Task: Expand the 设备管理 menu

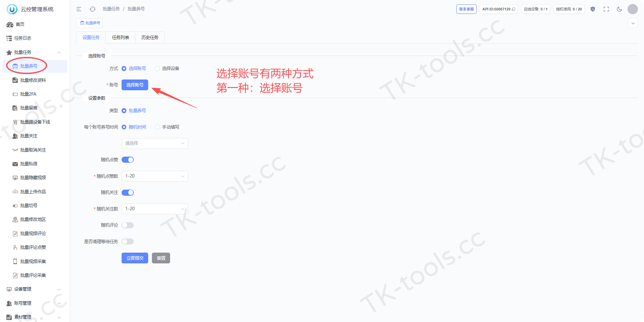Action: click(35, 289)
